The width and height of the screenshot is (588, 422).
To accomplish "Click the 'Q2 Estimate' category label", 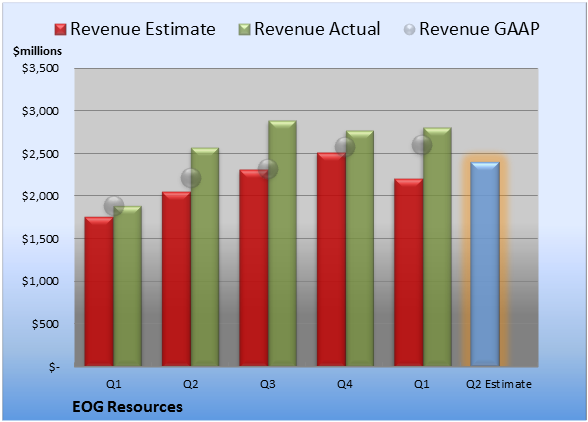I will coord(499,384).
